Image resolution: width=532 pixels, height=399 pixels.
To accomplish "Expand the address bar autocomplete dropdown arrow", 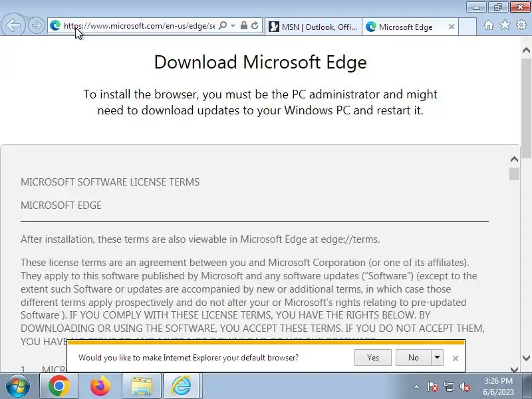I will pyautogui.click(x=233, y=25).
